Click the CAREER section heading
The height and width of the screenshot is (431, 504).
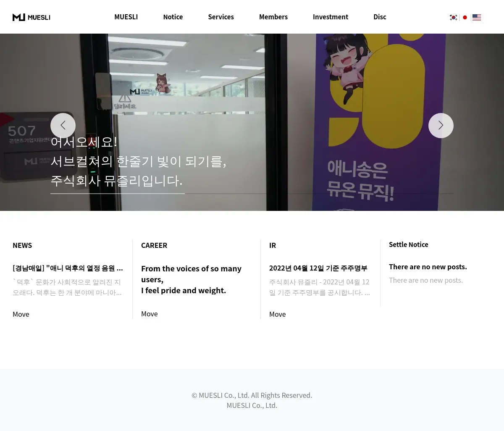(154, 245)
